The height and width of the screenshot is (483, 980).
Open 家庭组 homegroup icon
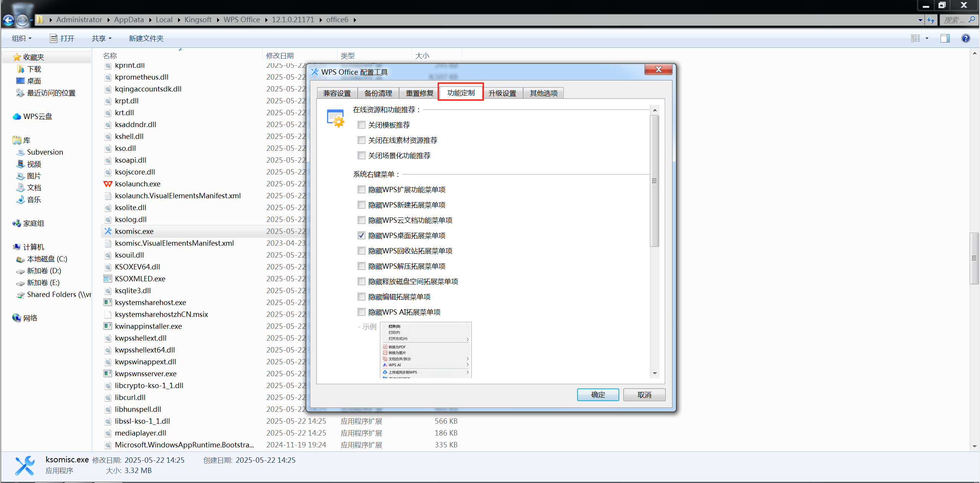click(17, 223)
